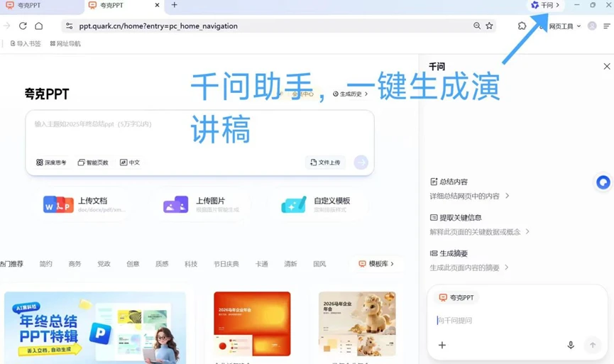Screen dimensions: 614x364
Task: Select the 党政 template category
Action: (x=104, y=264)
